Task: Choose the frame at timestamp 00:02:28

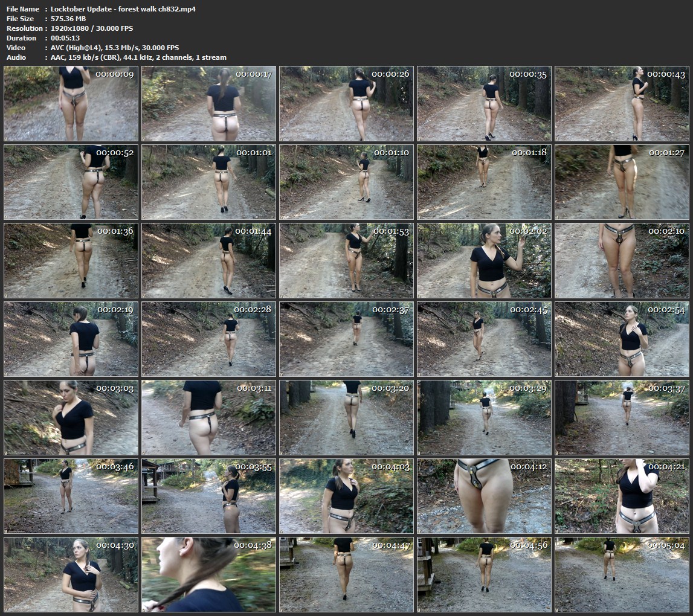Action: coord(208,339)
